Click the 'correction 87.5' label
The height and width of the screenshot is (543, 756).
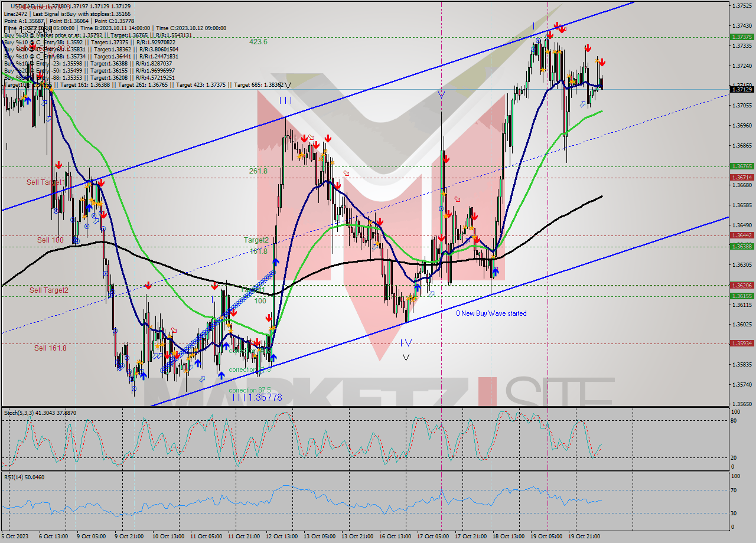[250, 390]
